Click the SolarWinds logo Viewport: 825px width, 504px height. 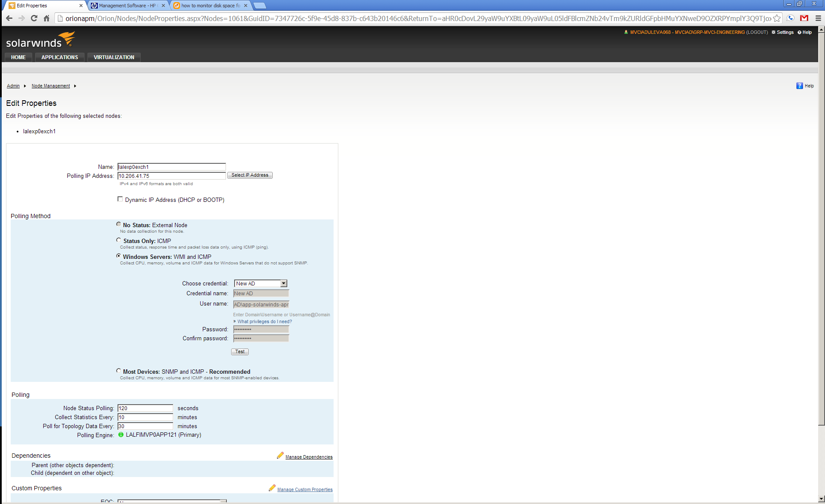(40, 40)
